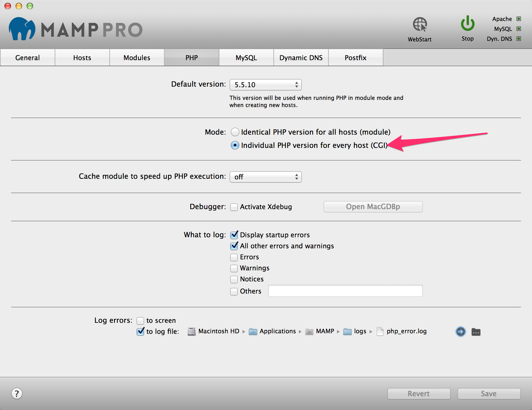The width and height of the screenshot is (532, 410).
Task: Reveal log file with blue arrow icon
Action: click(x=460, y=332)
